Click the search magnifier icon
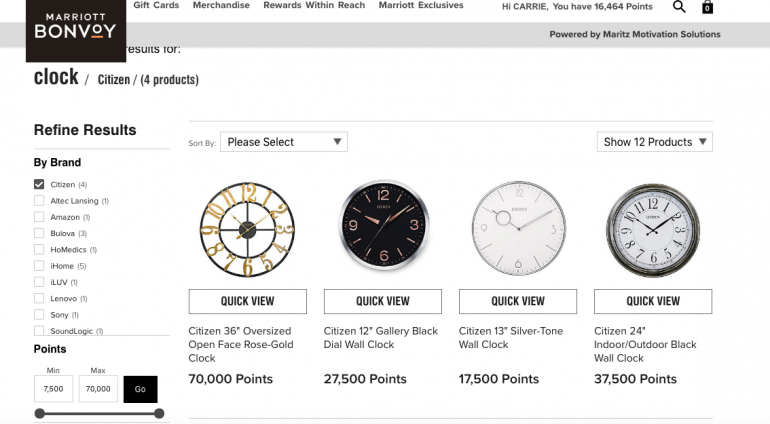Viewport: 770px width, 424px height. pos(680,7)
